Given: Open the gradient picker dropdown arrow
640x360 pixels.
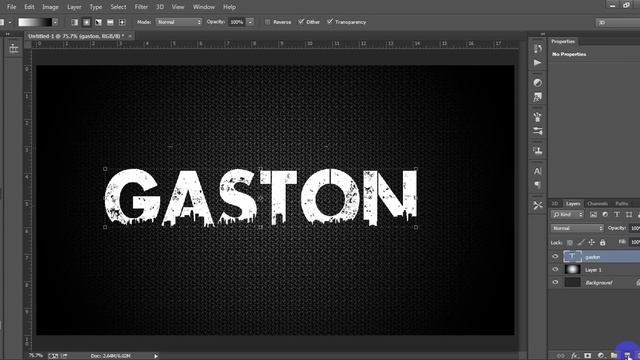Looking at the screenshot, I should click(55, 22).
